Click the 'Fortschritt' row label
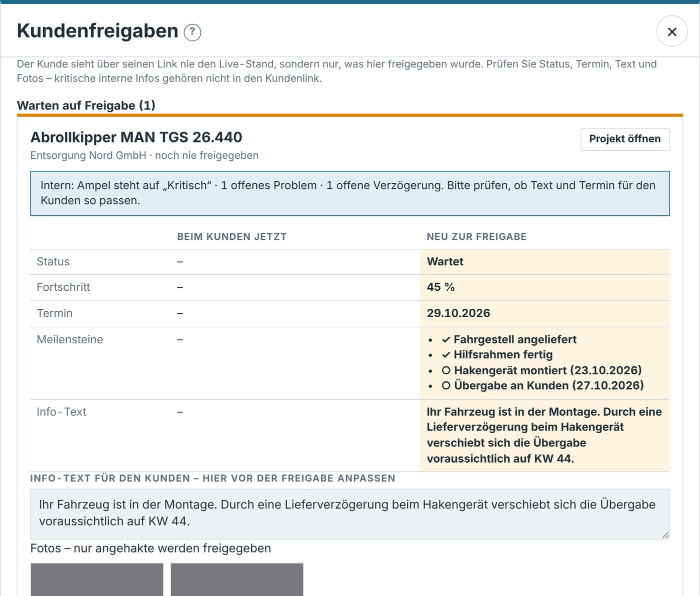 (x=63, y=287)
